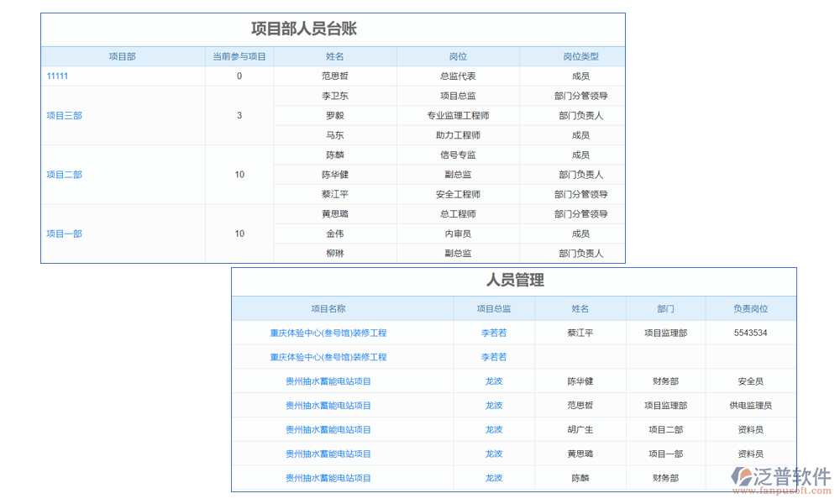Select the 负责岗位 column header

pyautogui.click(x=750, y=308)
